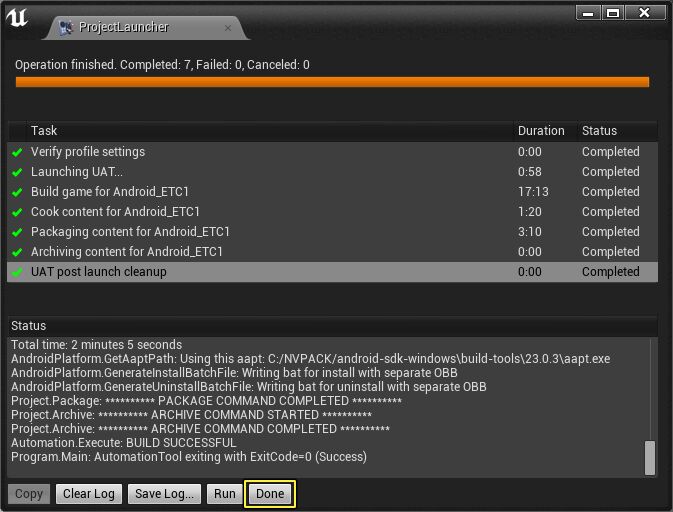Click the 'PACKAGE COMMAND COMPLETED' log line
The image size is (673, 512).
(206, 401)
